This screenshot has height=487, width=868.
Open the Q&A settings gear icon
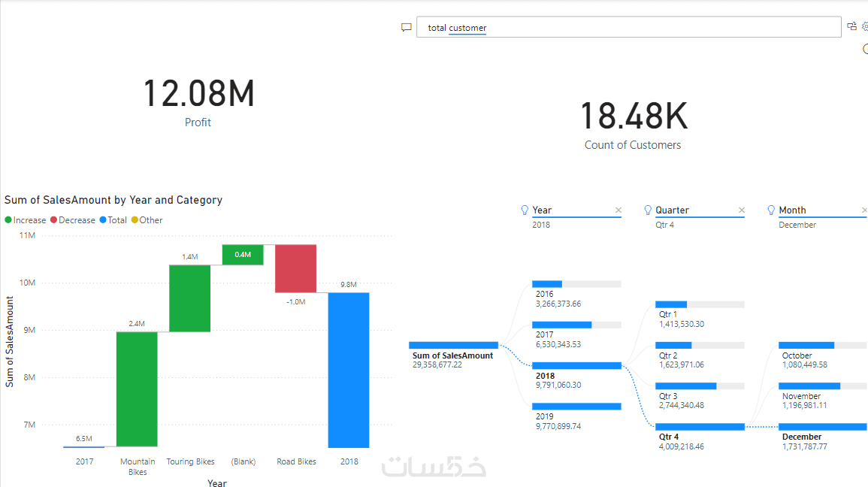865,26
